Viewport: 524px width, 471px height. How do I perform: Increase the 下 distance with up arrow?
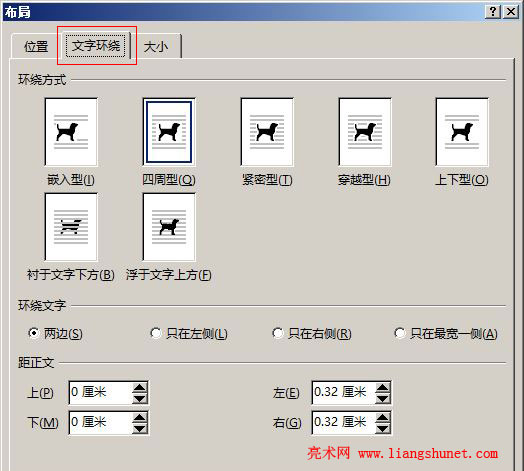pyautogui.click(x=140, y=418)
